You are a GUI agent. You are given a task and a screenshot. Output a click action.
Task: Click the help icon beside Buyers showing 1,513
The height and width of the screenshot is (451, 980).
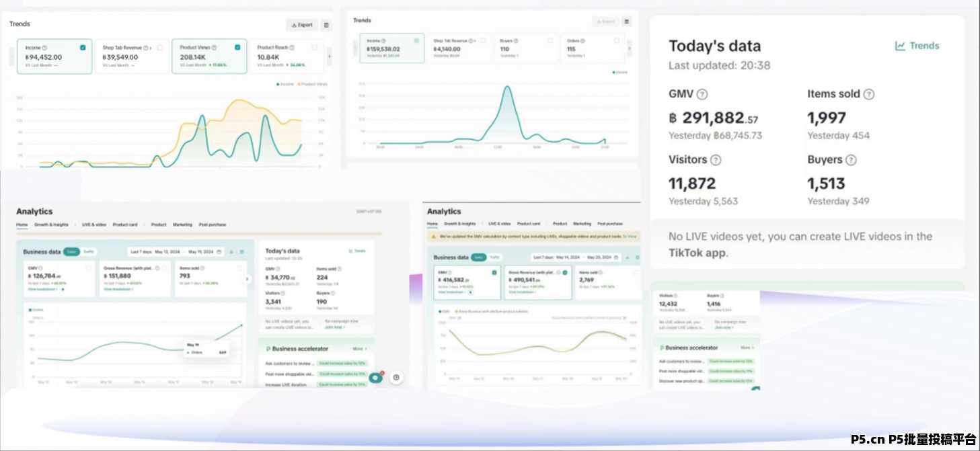point(851,160)
